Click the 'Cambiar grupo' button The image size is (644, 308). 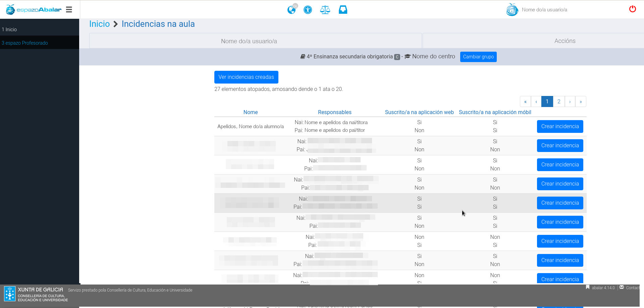point(478,57)
